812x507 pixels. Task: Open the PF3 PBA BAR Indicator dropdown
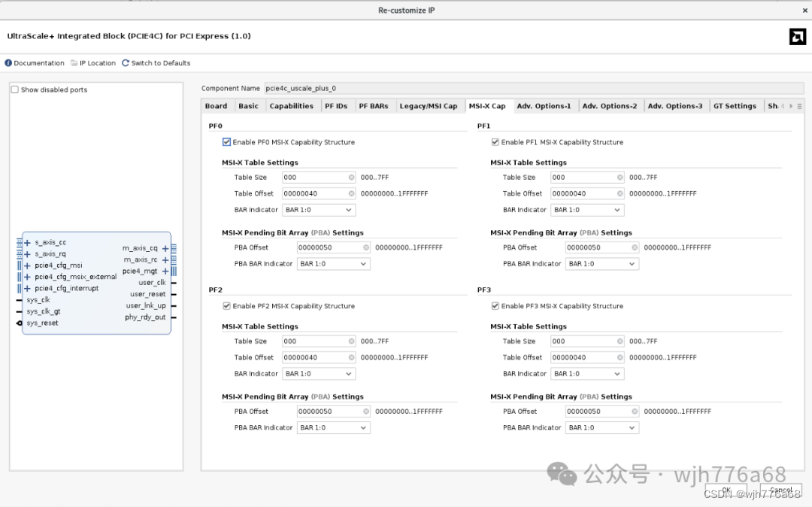coord(601,428)
